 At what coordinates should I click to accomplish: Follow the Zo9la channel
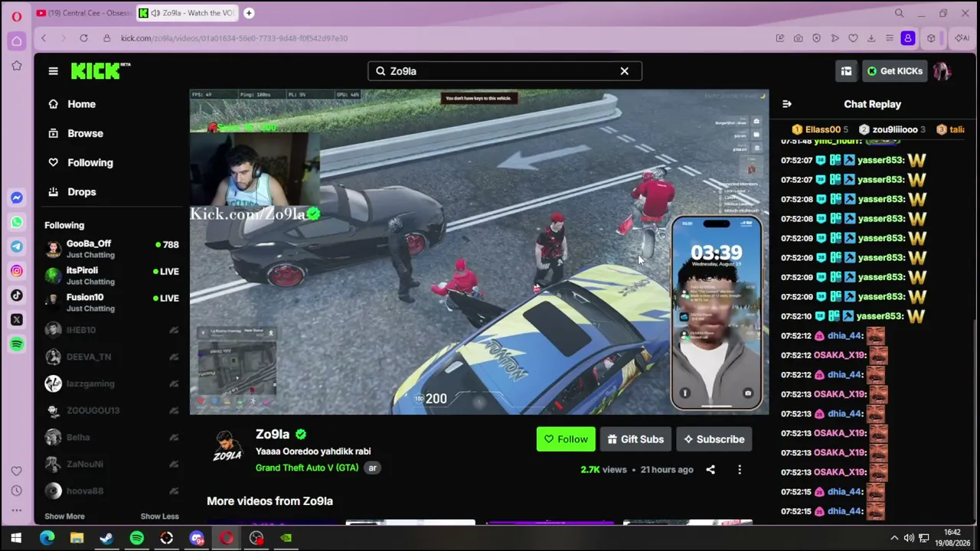(566, 439)
